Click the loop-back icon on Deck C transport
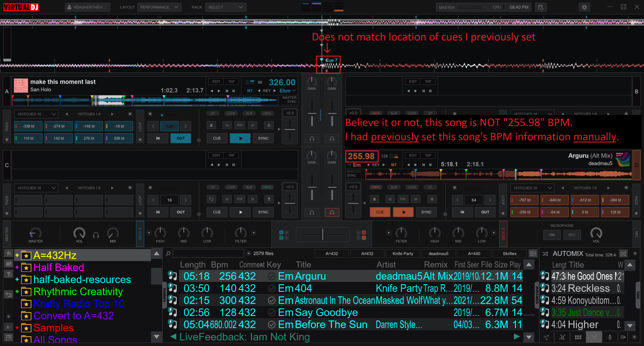Image resolution: width=644 pixels, height=346 pixels. click(x=211, y=199)
